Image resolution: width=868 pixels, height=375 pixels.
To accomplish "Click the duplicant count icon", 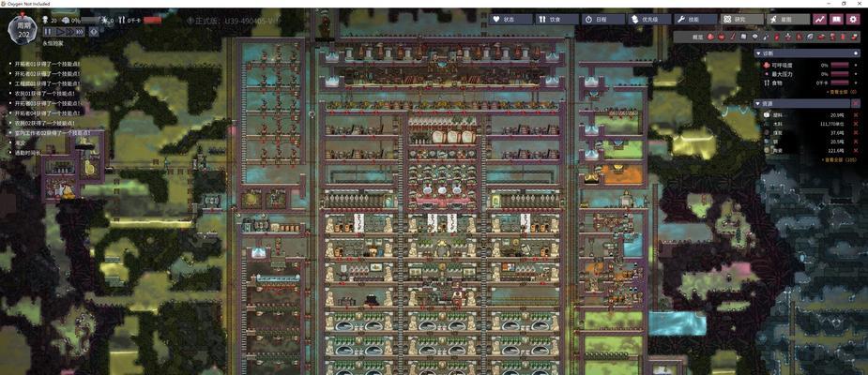I will pos(45,20).
